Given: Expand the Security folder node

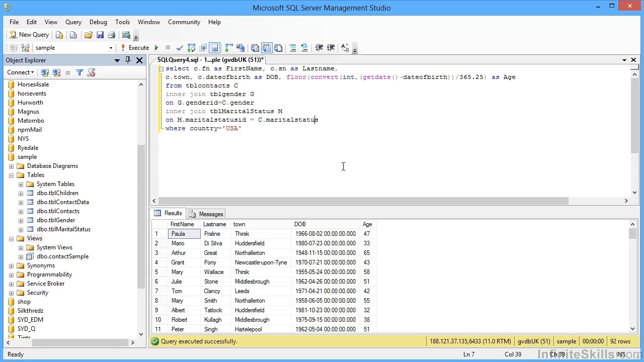Looking at the screenshot, I should [x=11, y=293].
